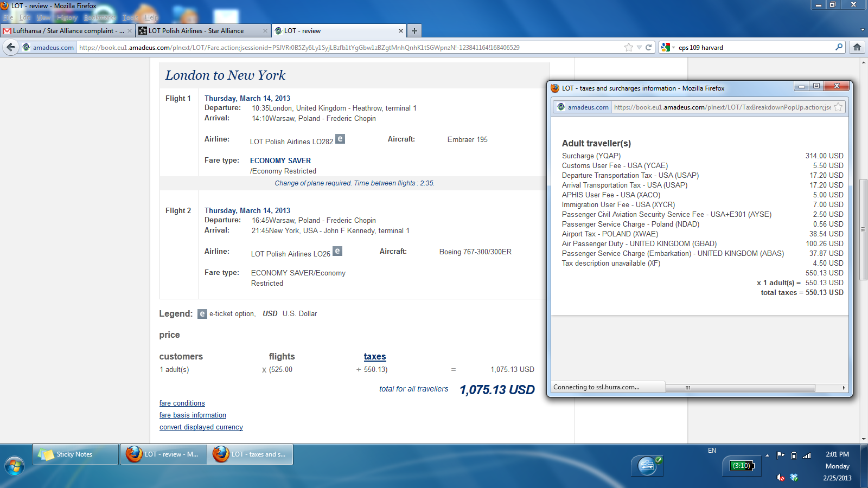
Task: Switch to LOT - review taskbar button
Action: [163, 454]
